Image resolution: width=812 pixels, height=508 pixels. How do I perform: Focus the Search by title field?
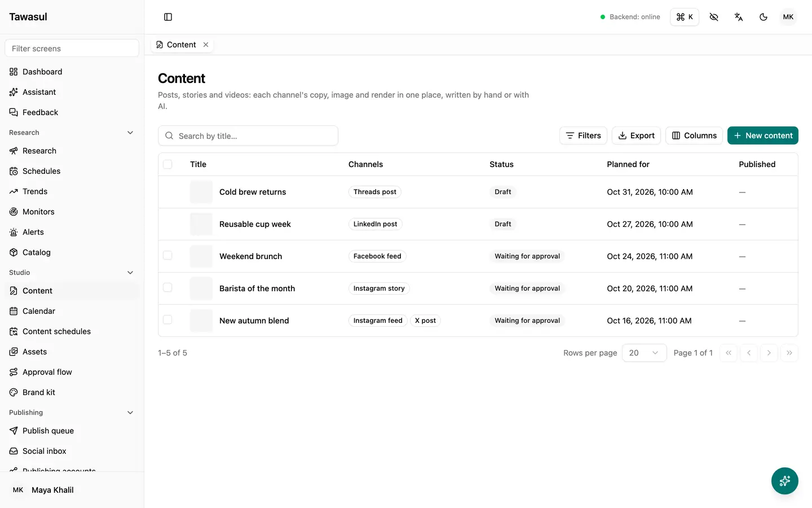(x=248, y=135)
